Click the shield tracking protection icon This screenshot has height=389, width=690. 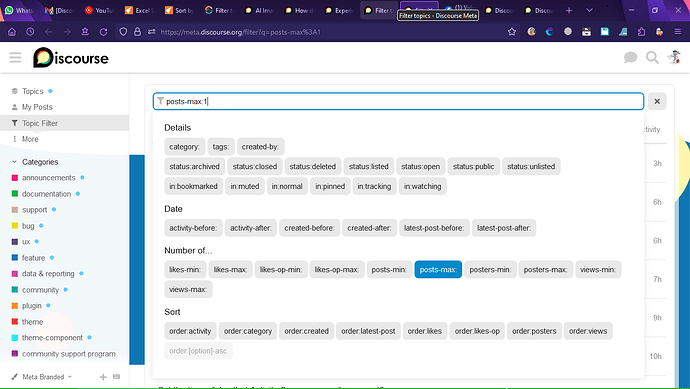(123, 32)
